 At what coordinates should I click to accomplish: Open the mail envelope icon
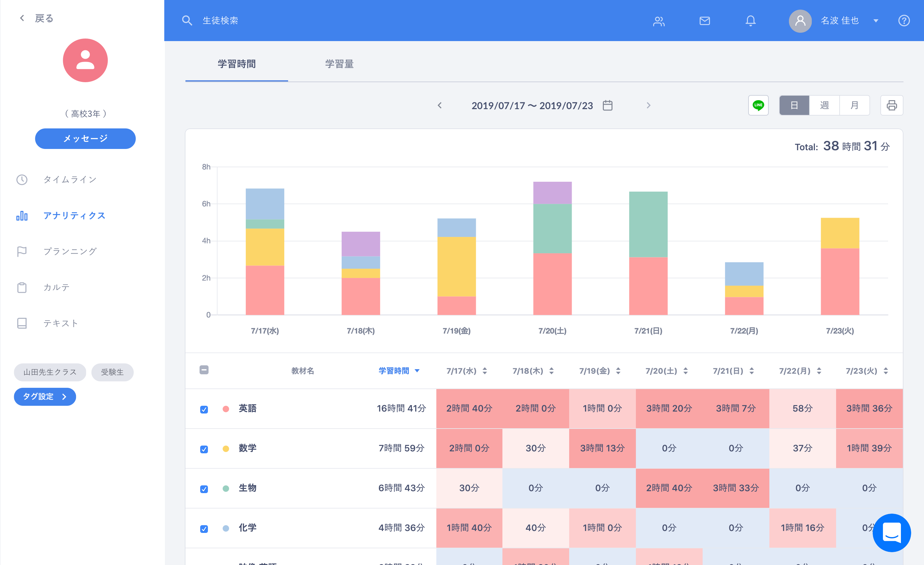[704, 21]
